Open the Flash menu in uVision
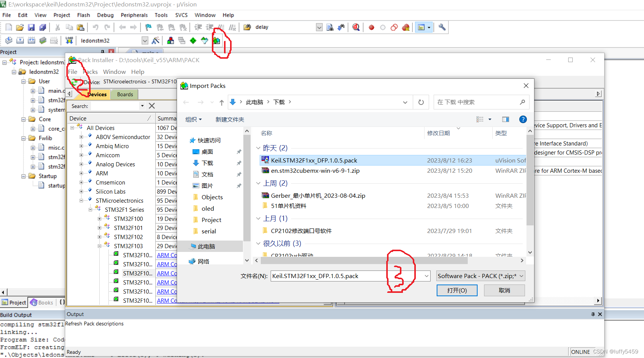 coord(83,15)
